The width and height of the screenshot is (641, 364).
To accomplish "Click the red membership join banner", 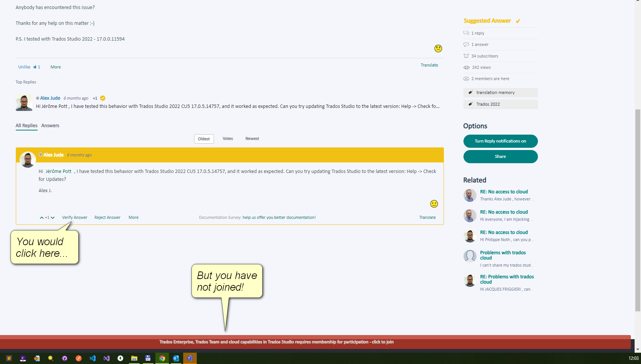I will pyautogui.click(x=315, y=342).
